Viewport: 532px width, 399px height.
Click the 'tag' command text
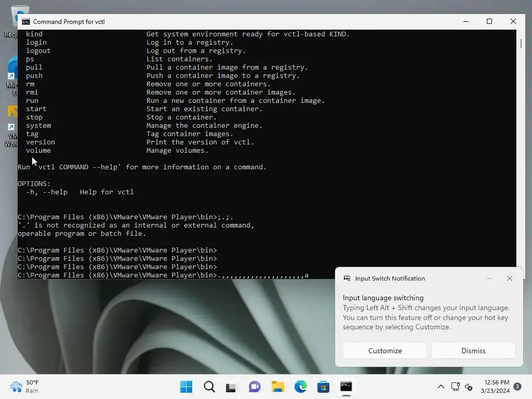[32, 134]
